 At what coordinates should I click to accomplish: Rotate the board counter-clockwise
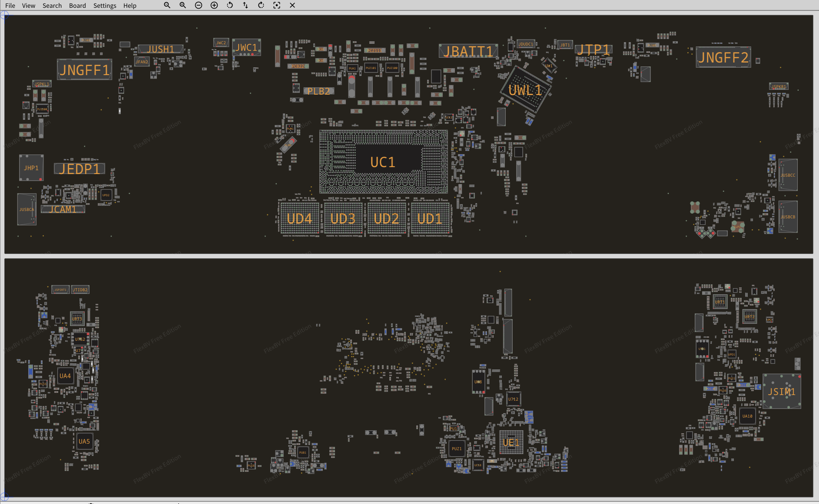click(x=230, y=5)
